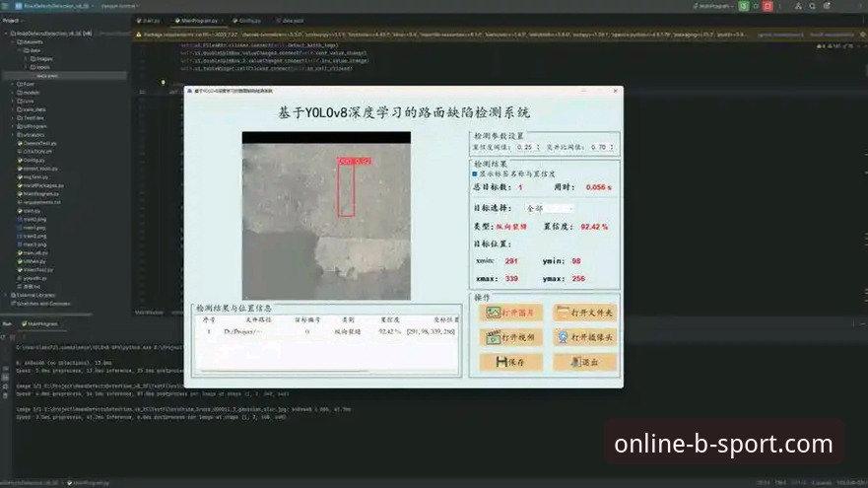This screenshot has width=868, height=488.
Task: Click the debug icon in PyCharm toolbar
Action: point(756,6)
